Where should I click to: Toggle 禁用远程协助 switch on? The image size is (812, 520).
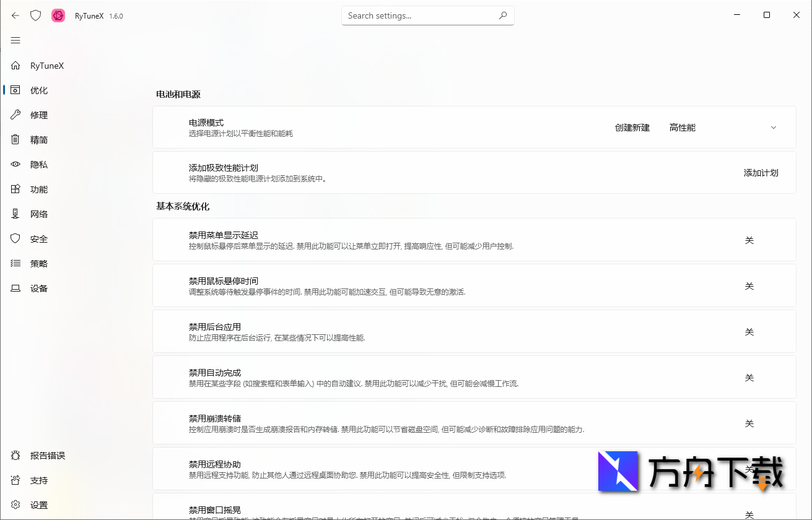point(749,469)
